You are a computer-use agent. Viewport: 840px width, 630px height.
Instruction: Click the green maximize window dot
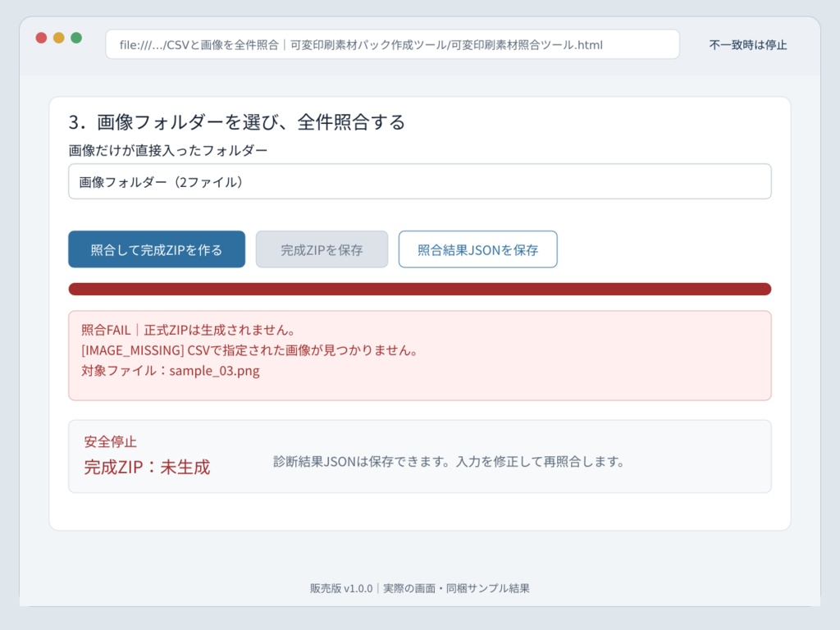point(76,38)
